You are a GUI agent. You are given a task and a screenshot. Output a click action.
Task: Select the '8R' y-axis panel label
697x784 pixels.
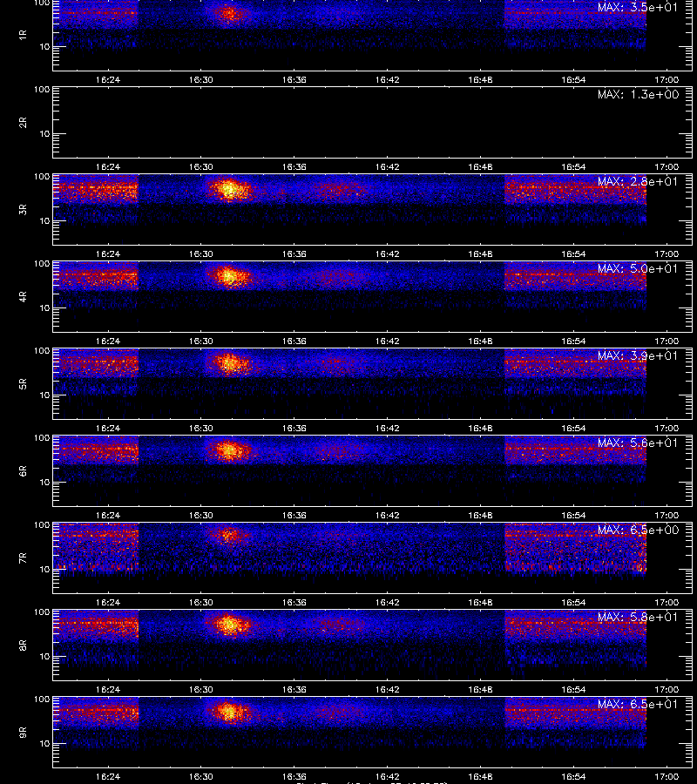tap(23, 645)
